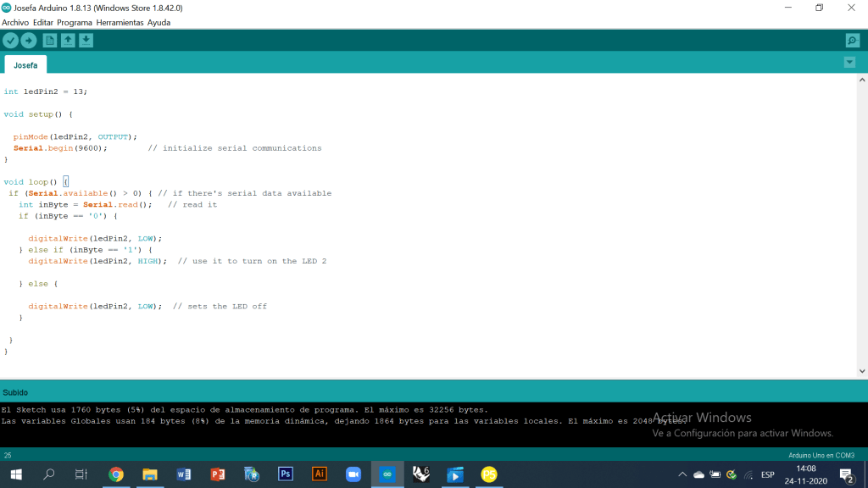Open the Archivo menu

point(15,22)
